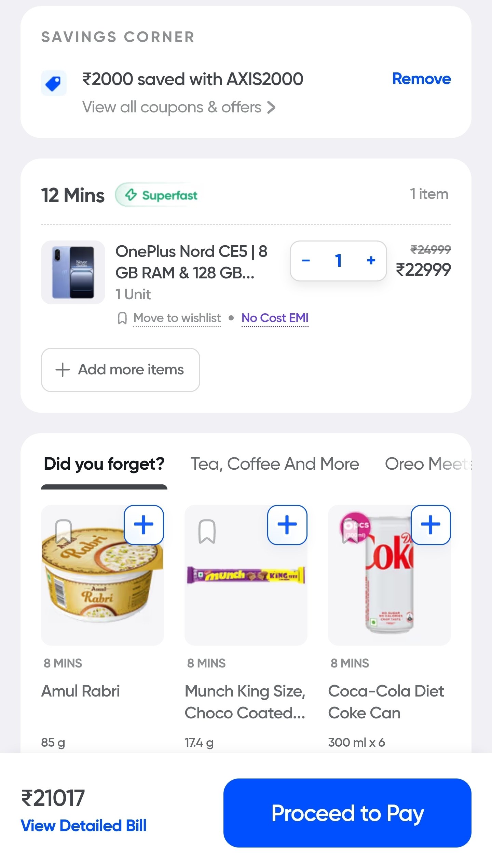Increase OnePlus Nord CE5 quantity

point(371,261)
